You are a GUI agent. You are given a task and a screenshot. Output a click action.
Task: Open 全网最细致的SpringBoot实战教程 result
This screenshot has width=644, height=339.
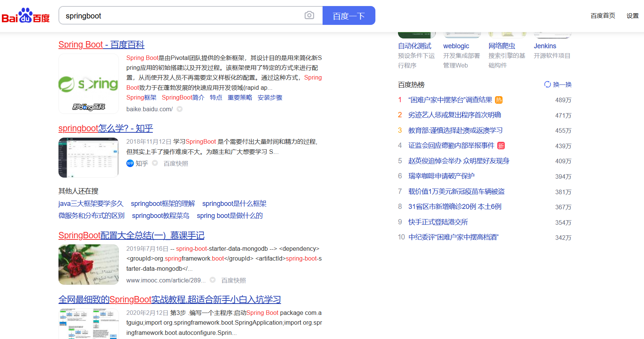point(170,299)
